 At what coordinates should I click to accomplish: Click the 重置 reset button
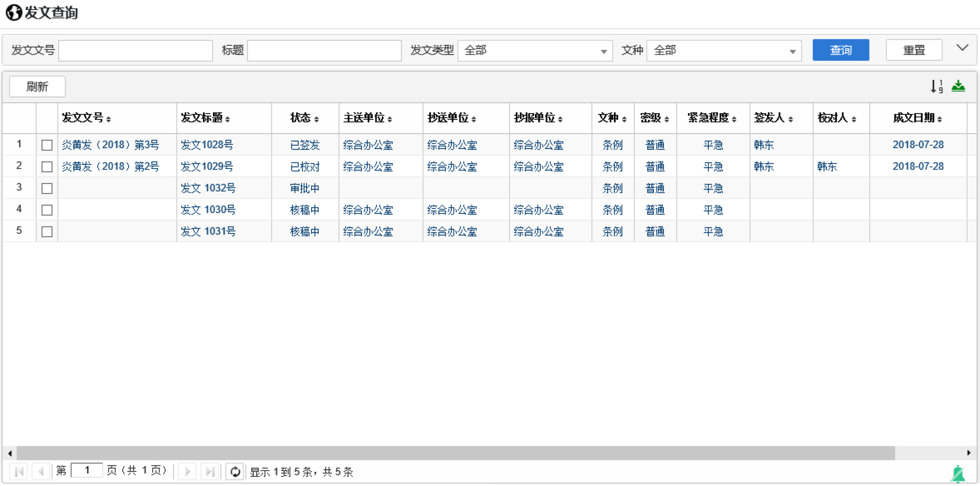pos(914,50)
